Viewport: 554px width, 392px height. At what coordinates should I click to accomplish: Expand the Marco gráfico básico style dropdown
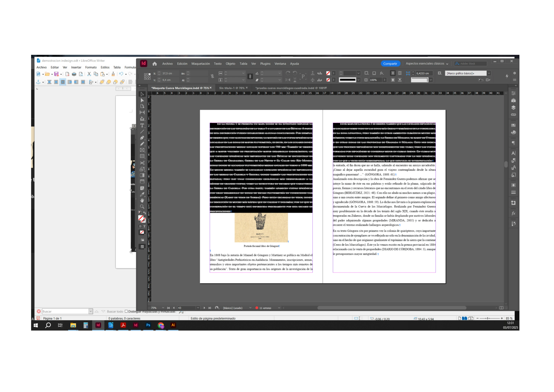pyautogui.click(x=489, y=73)
